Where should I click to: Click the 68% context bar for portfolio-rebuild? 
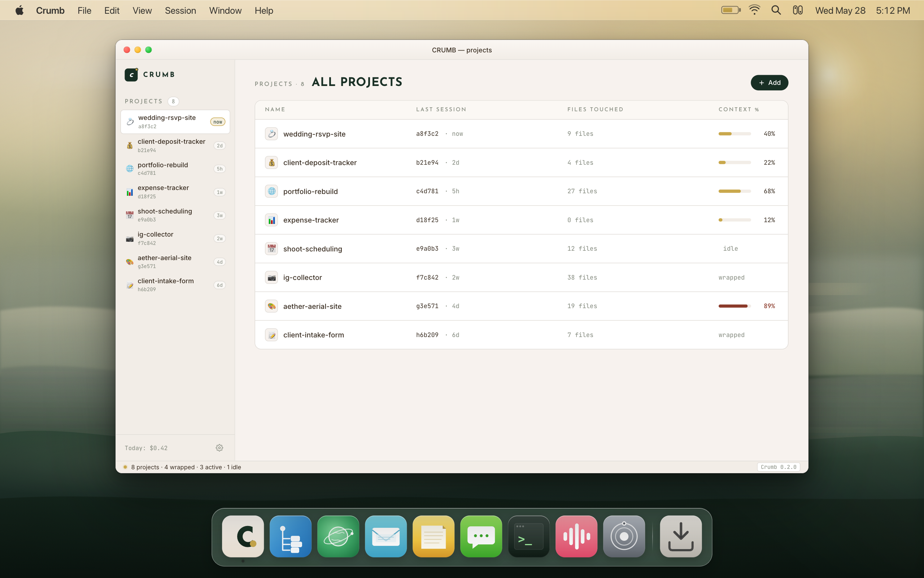tap(735, 191)
